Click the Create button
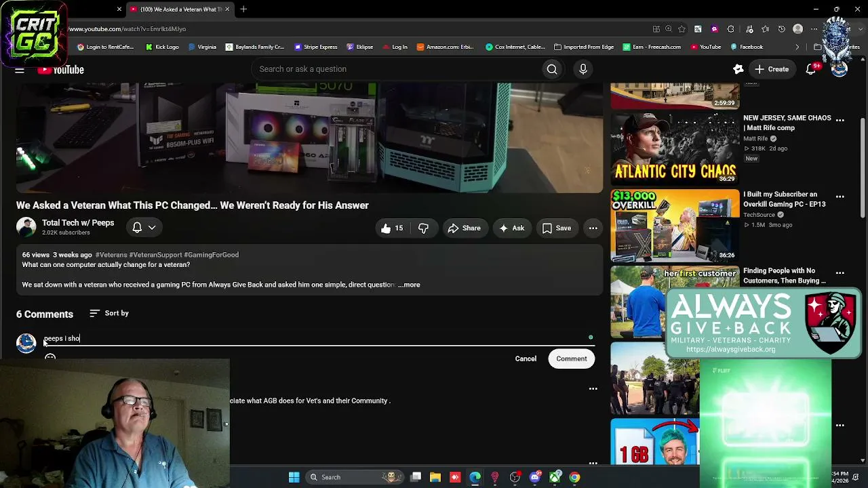 pos(772,69)
